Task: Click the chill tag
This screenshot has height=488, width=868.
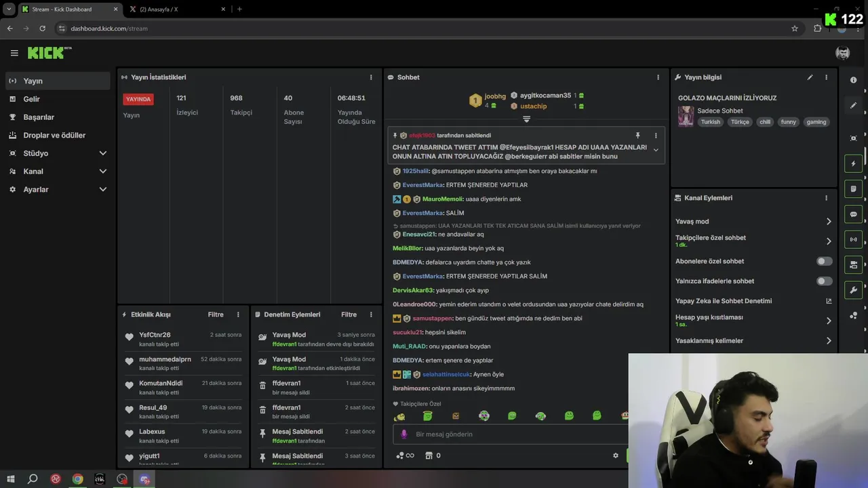Action: click(765, 122)
